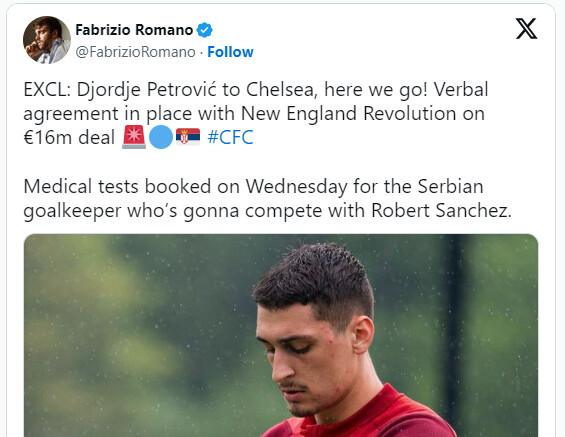Click the X logo icon

[526, 28]
